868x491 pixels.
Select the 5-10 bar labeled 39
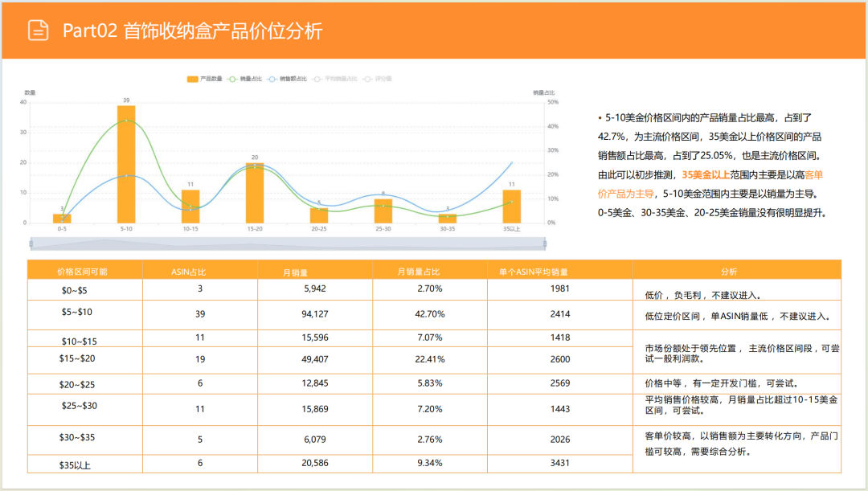point(126,165)
